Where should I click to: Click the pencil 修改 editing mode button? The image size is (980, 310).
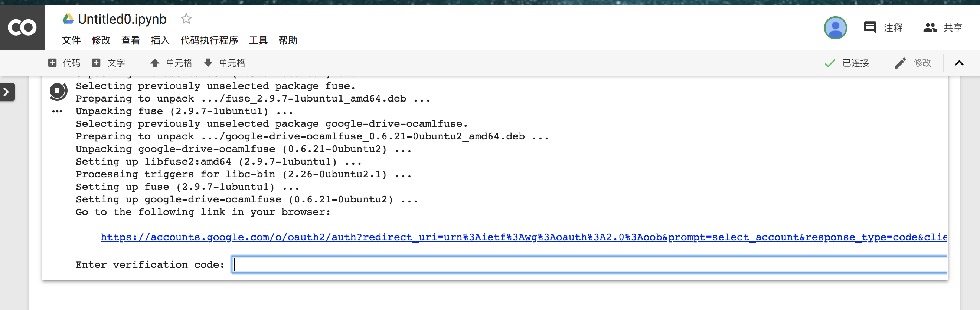(912, 63)
